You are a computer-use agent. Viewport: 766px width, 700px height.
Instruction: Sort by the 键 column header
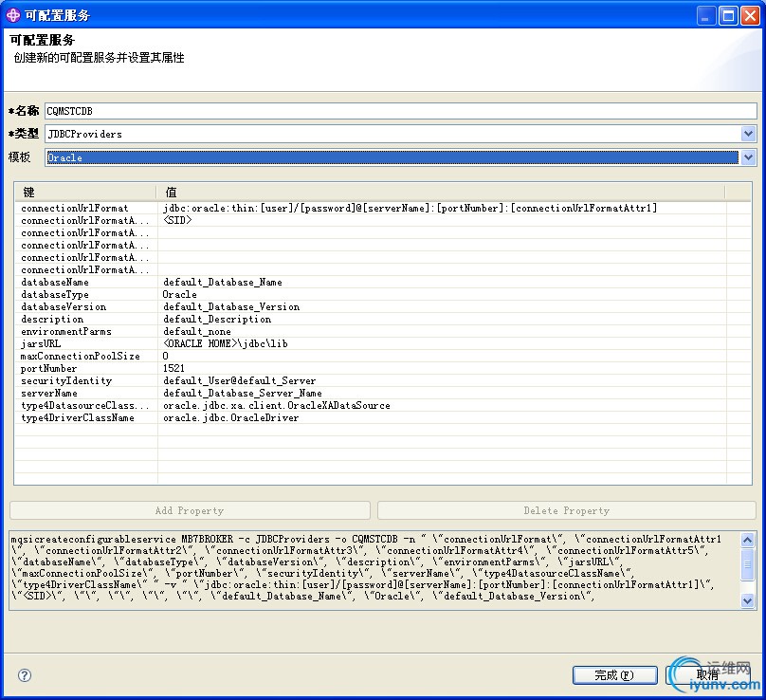(x=85, y=193)
